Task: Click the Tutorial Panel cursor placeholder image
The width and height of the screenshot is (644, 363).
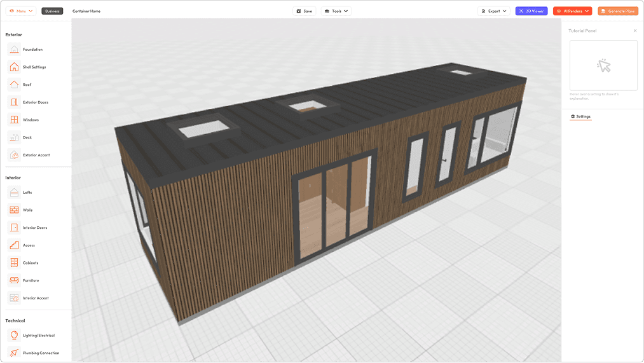Action: [603, 65]
